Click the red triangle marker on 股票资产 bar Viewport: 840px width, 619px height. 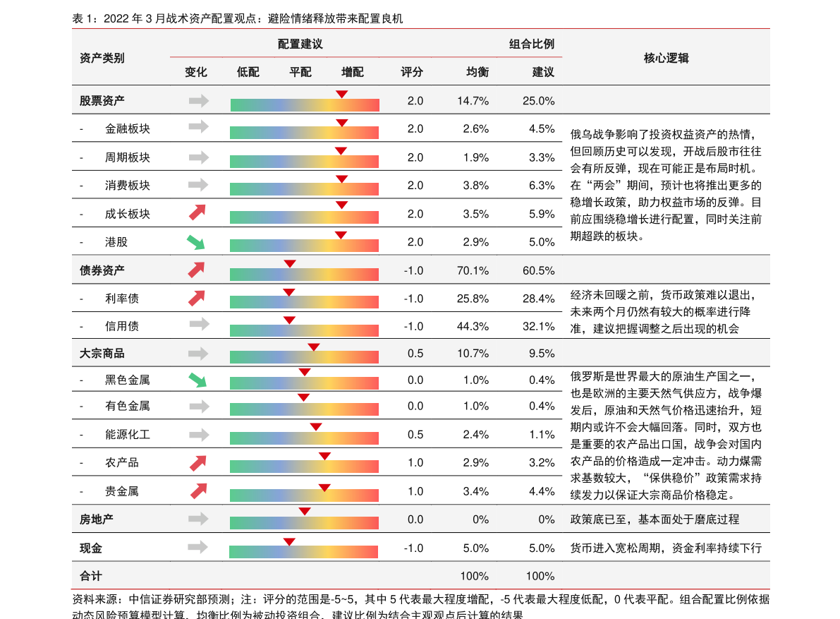[x=341, y=92]
